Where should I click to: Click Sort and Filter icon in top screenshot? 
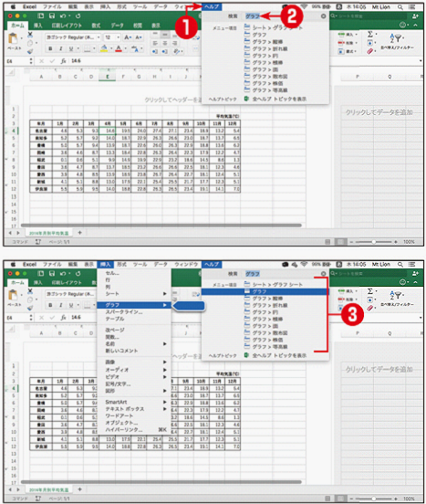(396, 38)
